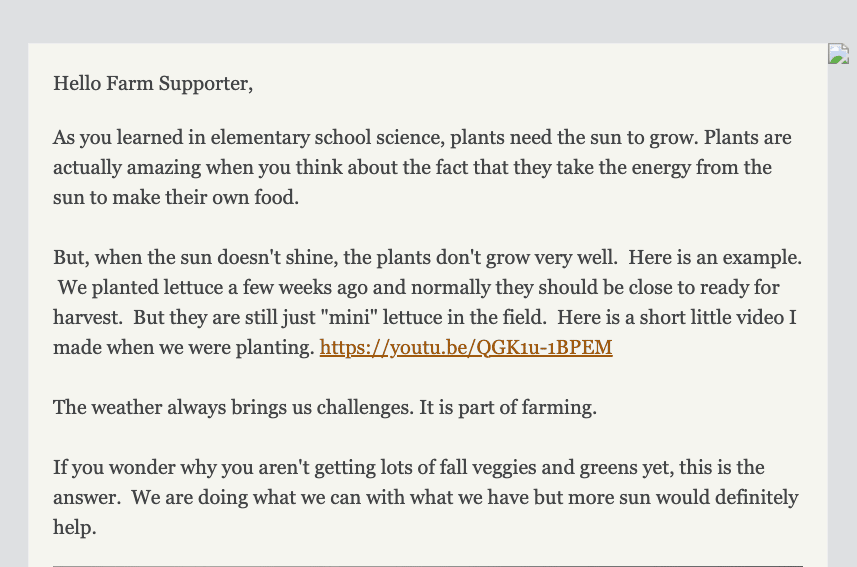Screen dimensions: 857x567
Task: Click the word "help." ending the last paragraph
Action: [x=74, y=527]
